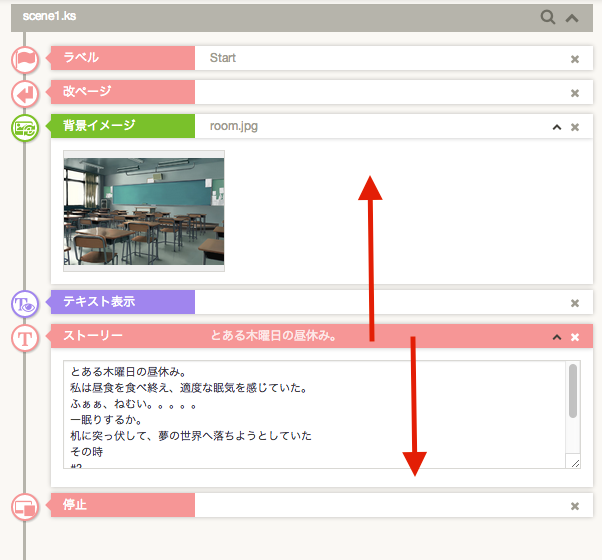Image resolution: width=602 pixels, height=560 pixels.
Task: Remove the ラベル Start row
Action: 575,59
